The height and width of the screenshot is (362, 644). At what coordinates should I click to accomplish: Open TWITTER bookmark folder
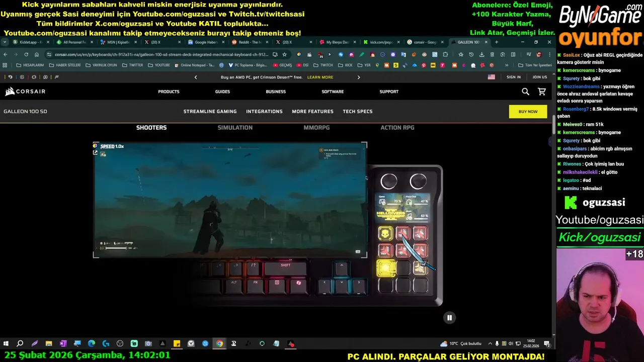[132, 65]
